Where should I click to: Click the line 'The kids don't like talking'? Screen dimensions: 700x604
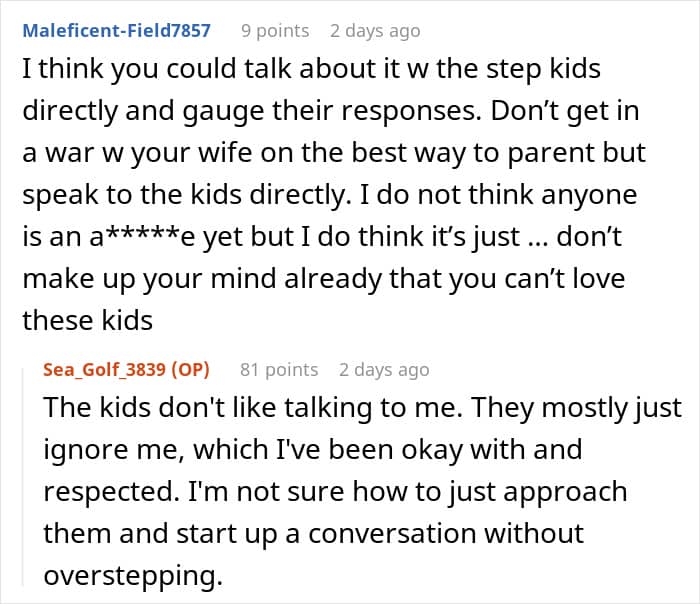362,408
